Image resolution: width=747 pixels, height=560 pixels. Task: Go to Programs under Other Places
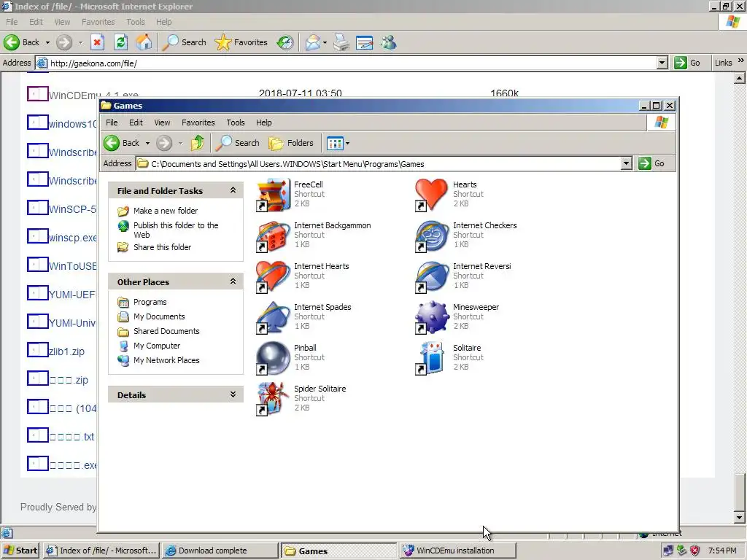tap(150, 302)
